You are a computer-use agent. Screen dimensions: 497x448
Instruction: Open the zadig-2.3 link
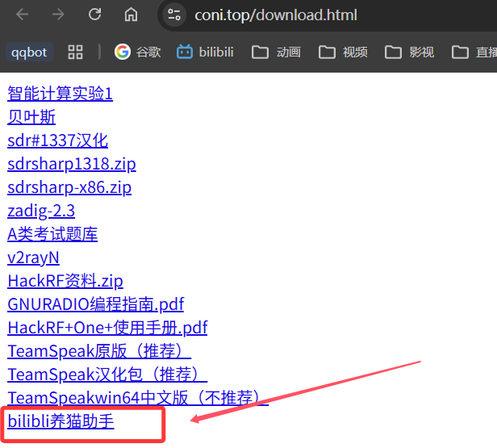pyautogui.click(x=41, y=211)
